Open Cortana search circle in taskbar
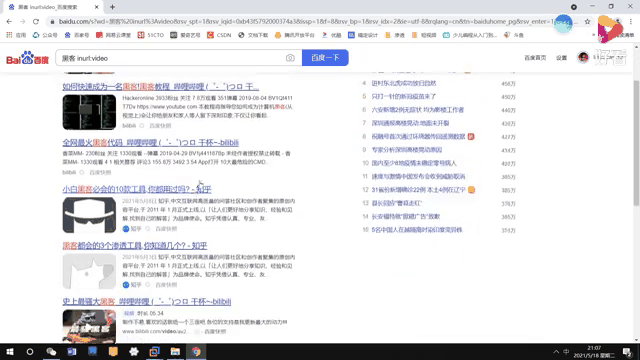Viewport: 640px width, 360px height. point(30,351)
